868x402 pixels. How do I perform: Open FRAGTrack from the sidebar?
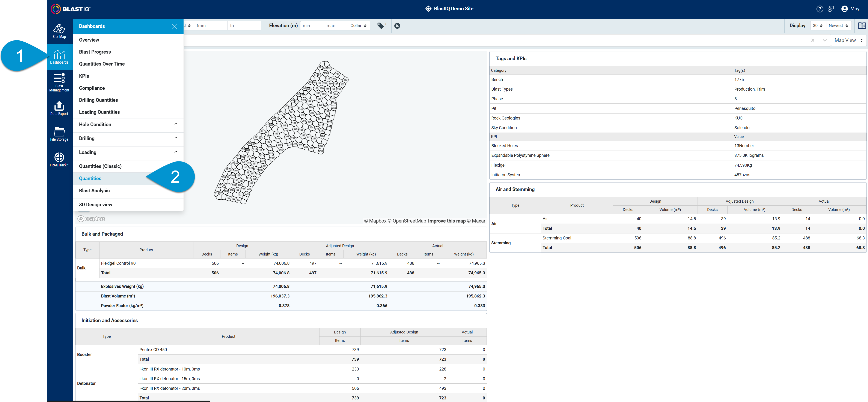(x=59, y=160)
